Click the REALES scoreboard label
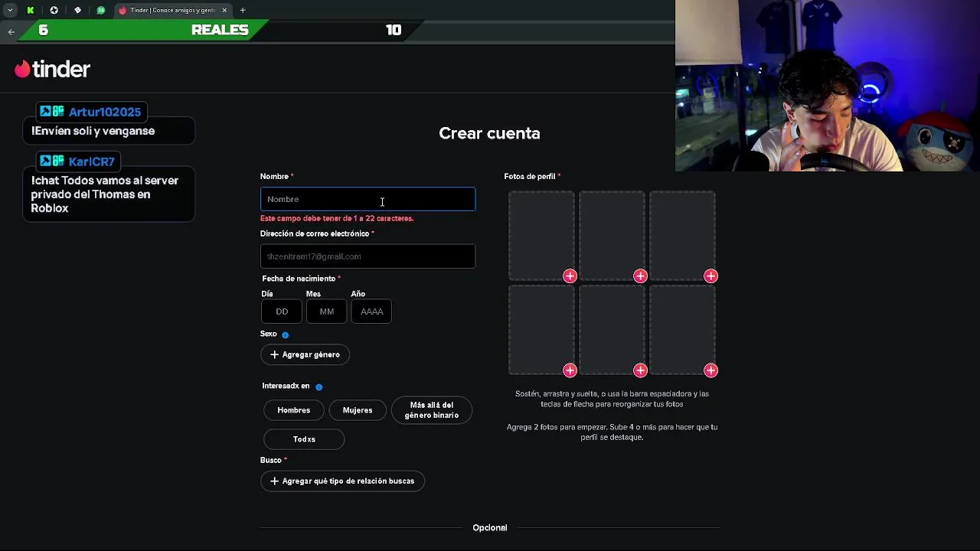The width and height of the screenshot is (980, 551). tap(220, 30)
